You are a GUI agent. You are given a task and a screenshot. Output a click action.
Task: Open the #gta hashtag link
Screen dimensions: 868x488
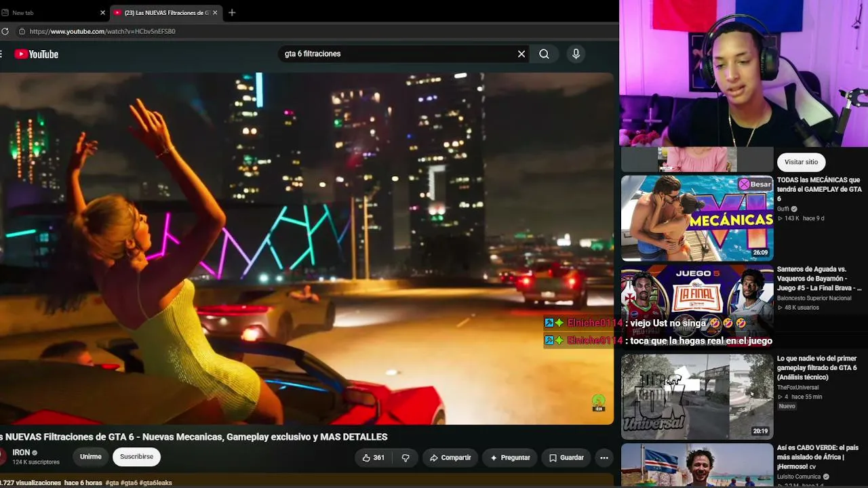pos(112,483)
